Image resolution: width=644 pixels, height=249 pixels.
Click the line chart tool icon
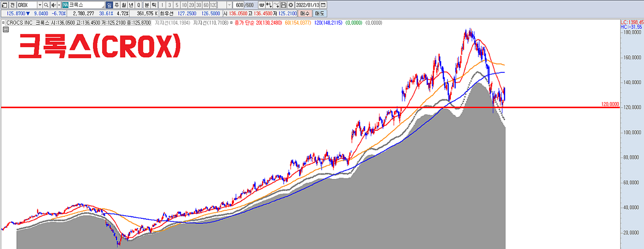click(x=276, y=5)
